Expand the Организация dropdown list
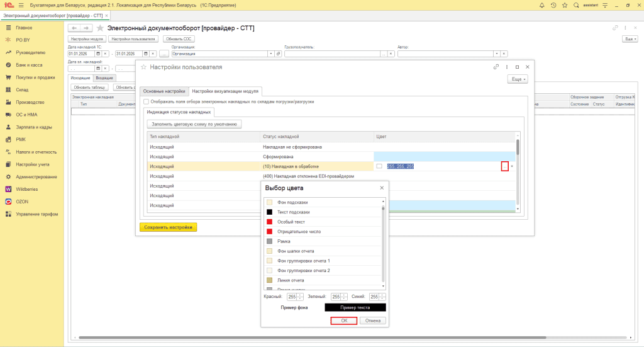 click(270, 54)
